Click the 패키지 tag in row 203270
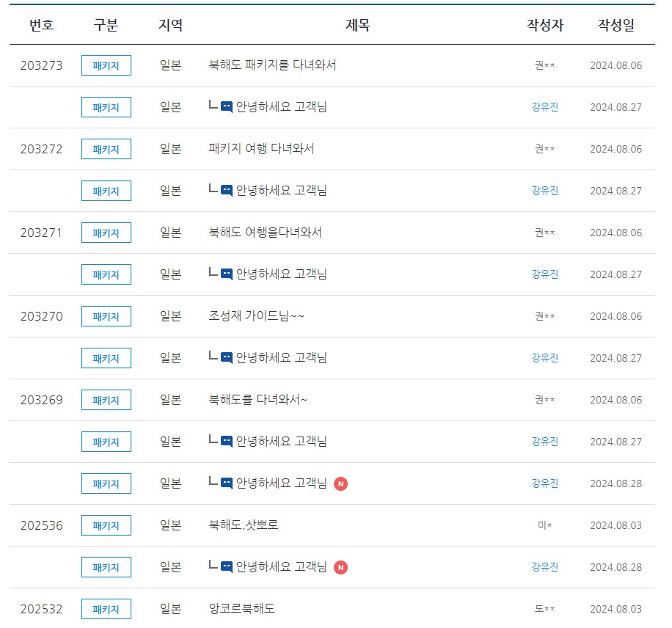Image resolution: width=672 pixels, height=628 pixels. 106,316
